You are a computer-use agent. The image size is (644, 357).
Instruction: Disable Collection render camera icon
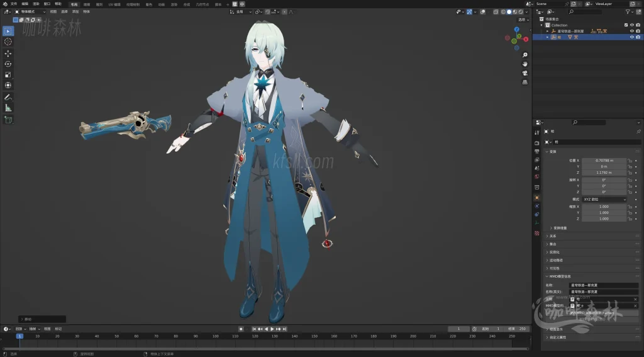click(638, 25)
